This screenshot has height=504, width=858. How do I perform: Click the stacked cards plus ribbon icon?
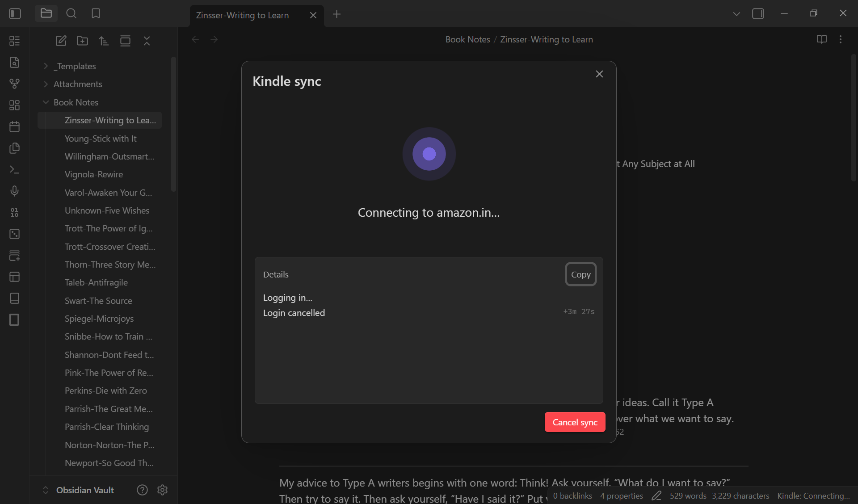[14, 255]
